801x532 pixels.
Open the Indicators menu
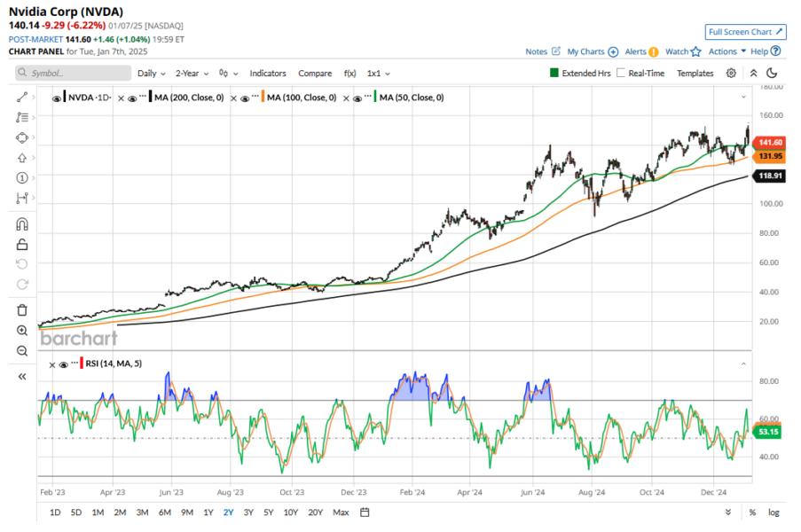(268, 74)
